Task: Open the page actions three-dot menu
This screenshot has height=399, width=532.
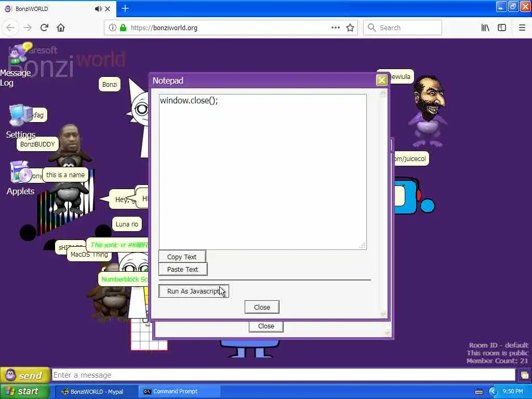Action: pyautogui.click(x=335, y=28)
